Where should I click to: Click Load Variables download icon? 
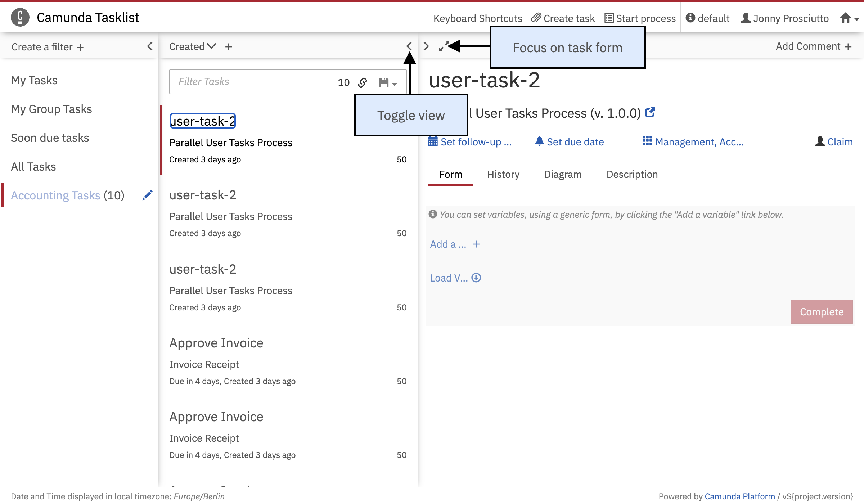(x=476, y=278)
